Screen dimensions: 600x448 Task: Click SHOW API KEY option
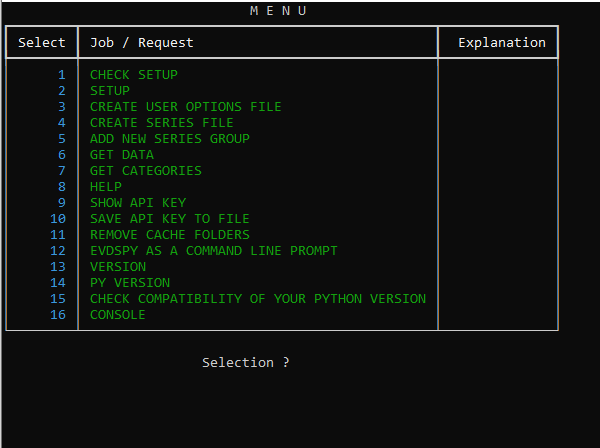(x=138, y=203)
